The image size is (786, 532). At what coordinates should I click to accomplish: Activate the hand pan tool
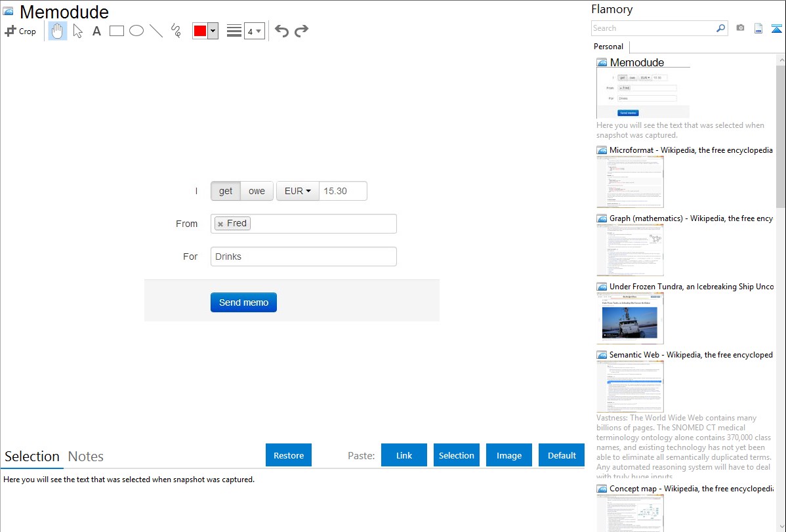point(58,31)
